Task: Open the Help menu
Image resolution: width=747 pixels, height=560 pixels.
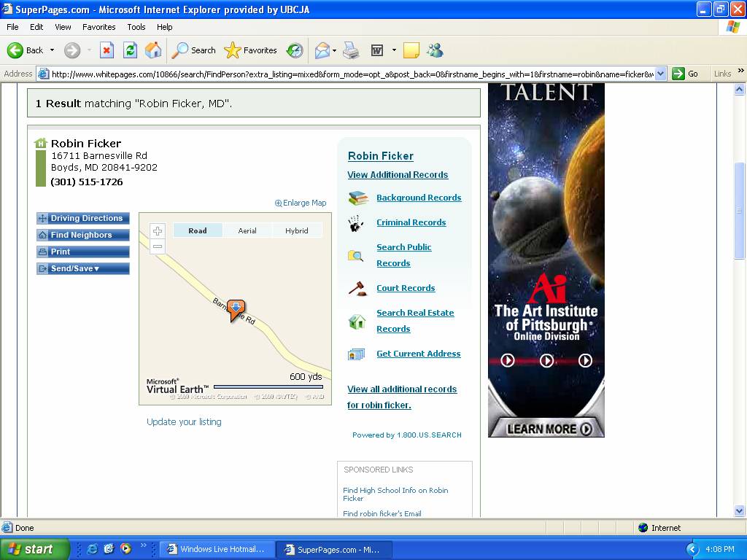Action: 164,27
